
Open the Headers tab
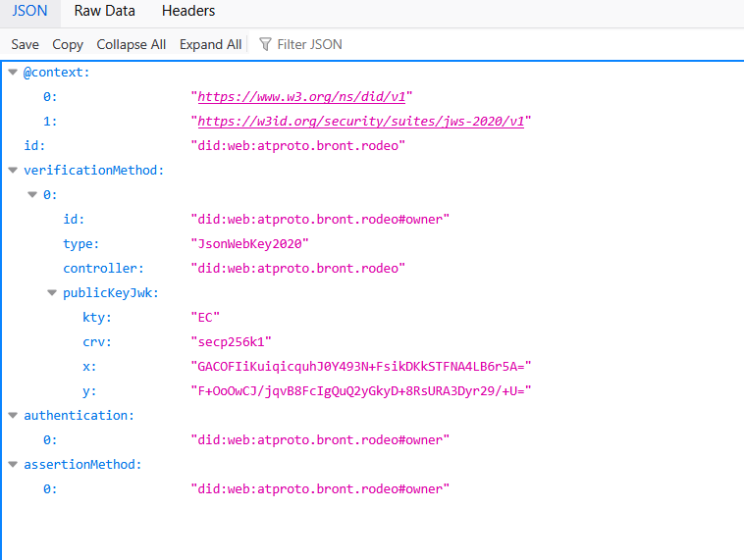(188, 12)
